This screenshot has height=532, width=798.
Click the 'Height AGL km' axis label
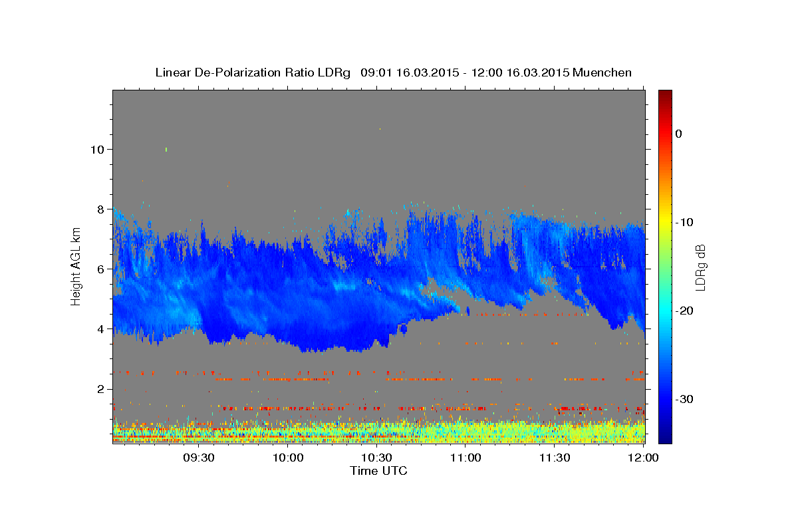[76, 266]
